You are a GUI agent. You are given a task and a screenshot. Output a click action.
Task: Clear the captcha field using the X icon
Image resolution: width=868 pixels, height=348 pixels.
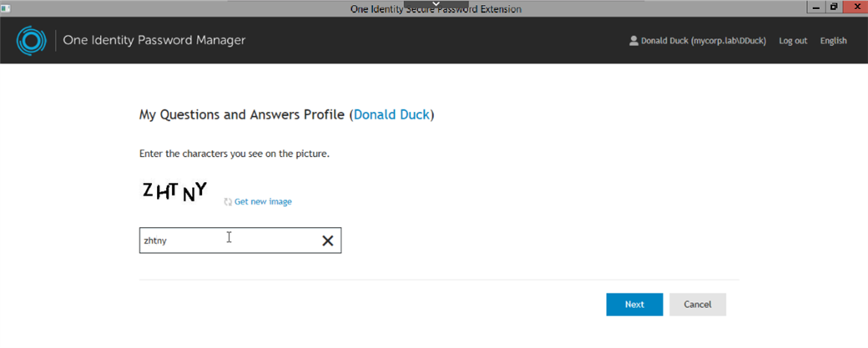coord(328,240)
